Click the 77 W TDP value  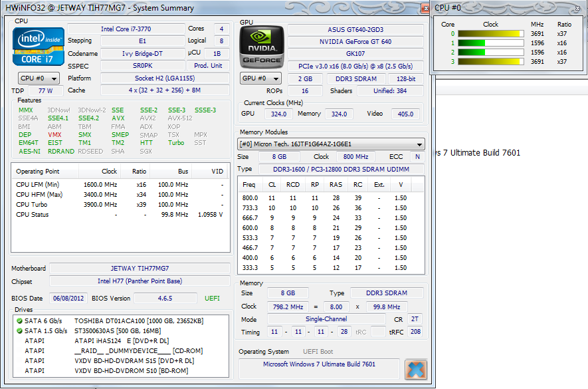[x=45, y=91]
